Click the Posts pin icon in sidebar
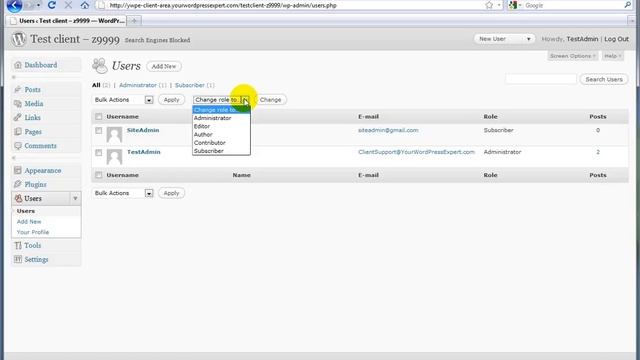Image resolution: width=640 pixels, height=360 pixels. [x=18, y=89]
